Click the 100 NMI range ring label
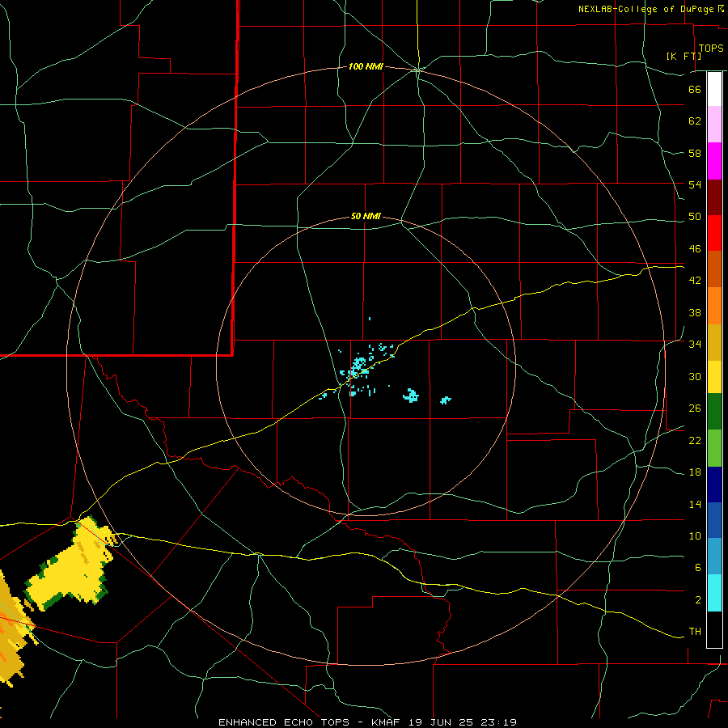Screen dimensions: 728x728 [x=366, y=67]
